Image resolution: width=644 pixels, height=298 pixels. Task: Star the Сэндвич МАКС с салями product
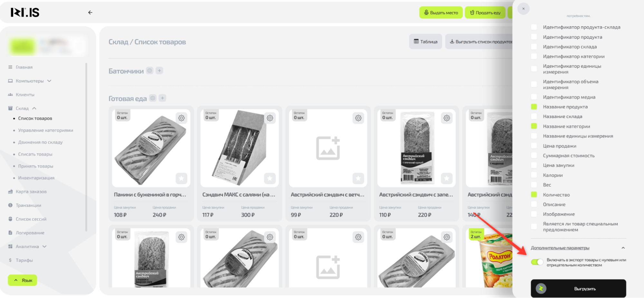point(270,178)
